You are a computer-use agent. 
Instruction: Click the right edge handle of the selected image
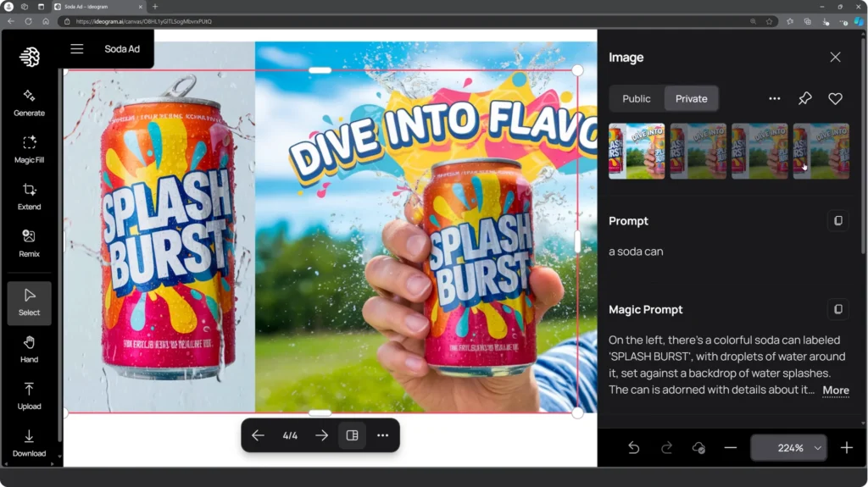click(x=577, y=242)
